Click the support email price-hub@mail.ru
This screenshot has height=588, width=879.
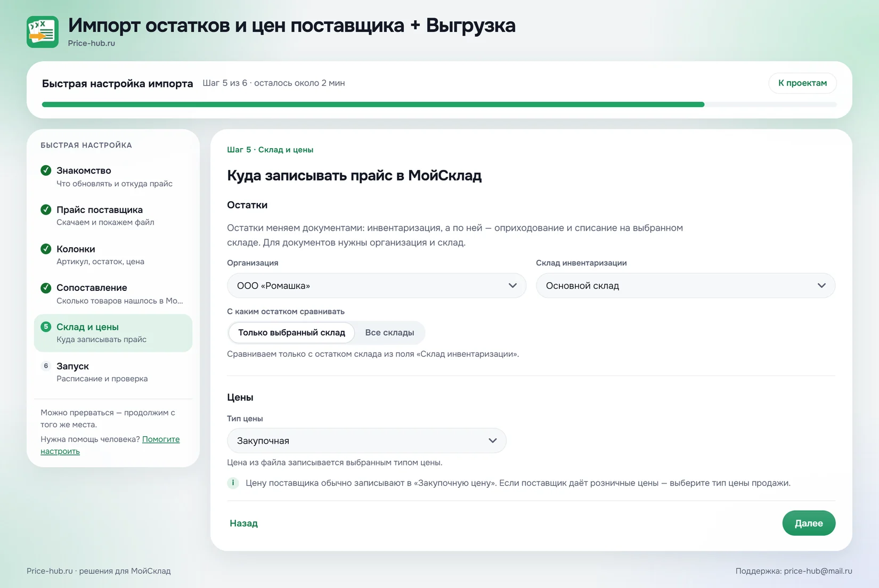[818, 571]
